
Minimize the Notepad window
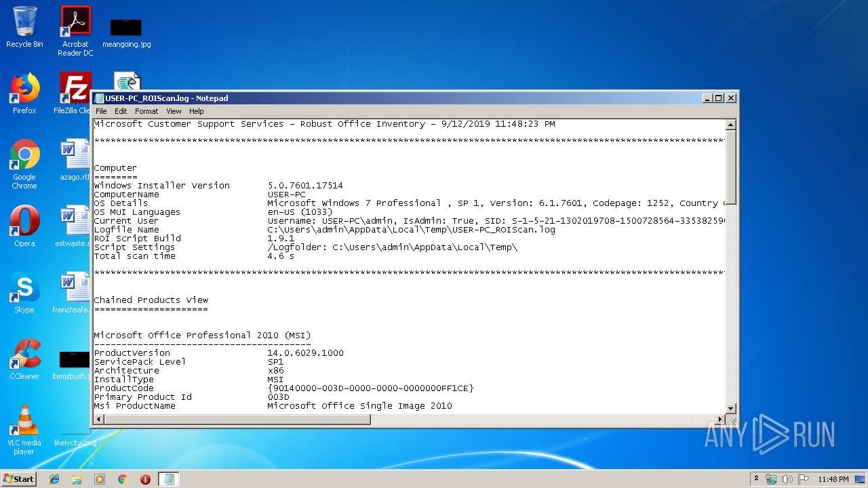tap(707, 98)
